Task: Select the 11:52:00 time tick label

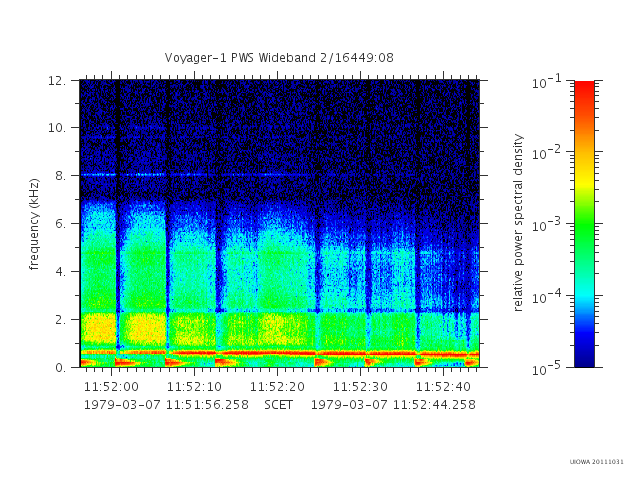Action: (111, 387)
